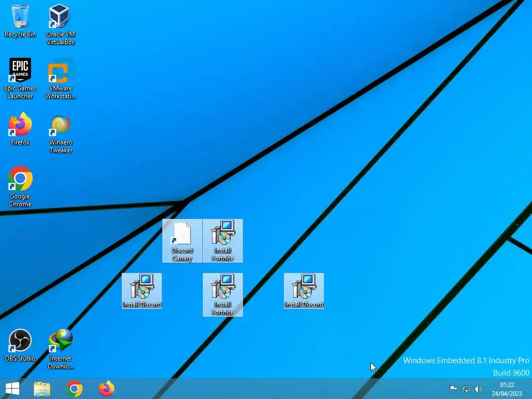Open the Action Center flag tray icon

453,389
